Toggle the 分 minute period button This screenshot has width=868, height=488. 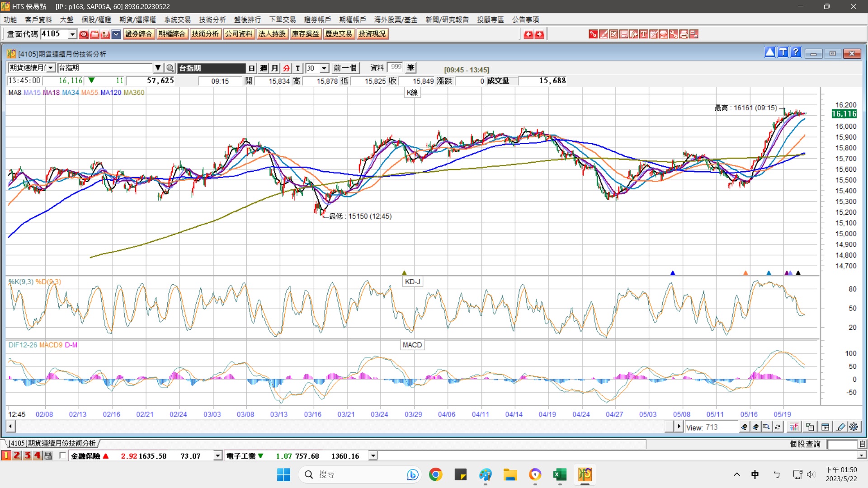[286, 68]
